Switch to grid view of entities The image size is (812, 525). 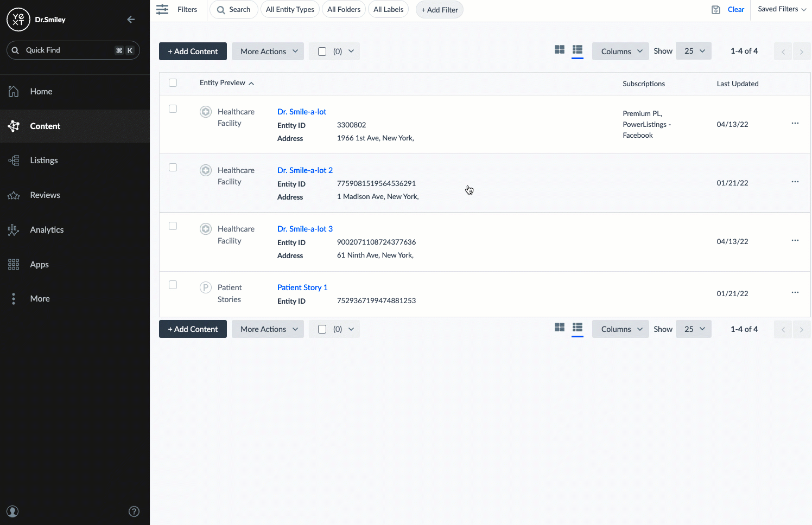pyautogui.click(x=560, y=49)
